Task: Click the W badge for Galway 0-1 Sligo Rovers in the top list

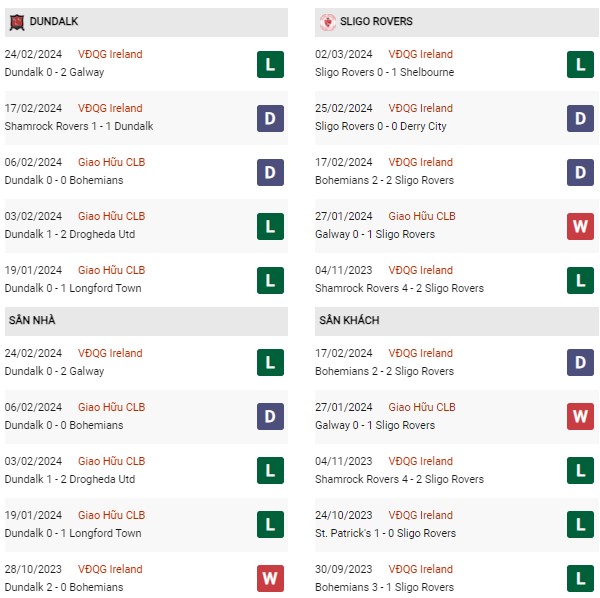Action: pyautogui.click(x=580, y=226)
